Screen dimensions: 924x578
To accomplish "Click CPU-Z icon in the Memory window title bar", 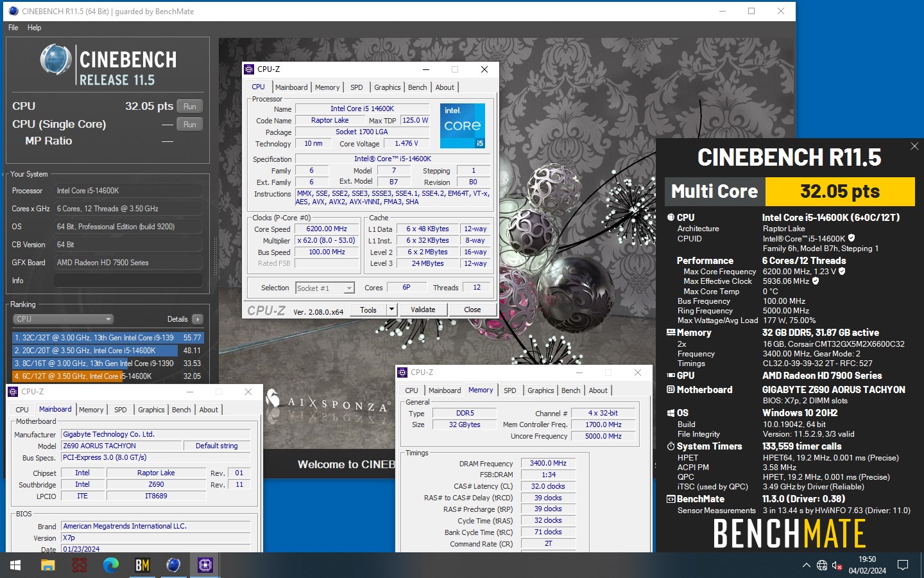I will (402, 372).
